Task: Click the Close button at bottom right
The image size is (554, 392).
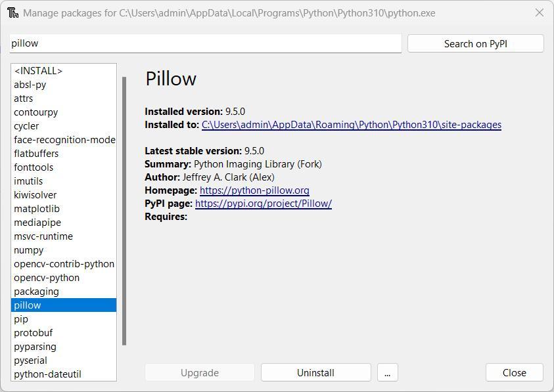Action: coord(514,373)
